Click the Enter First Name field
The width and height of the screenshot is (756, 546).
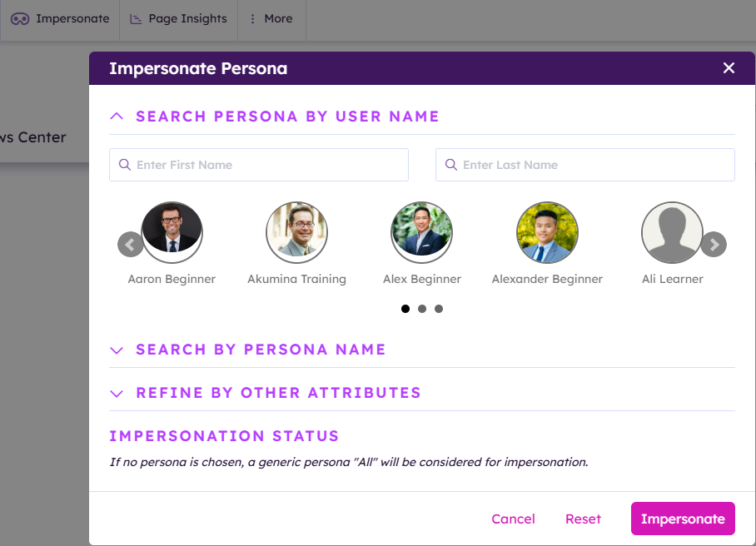point(259,165)
